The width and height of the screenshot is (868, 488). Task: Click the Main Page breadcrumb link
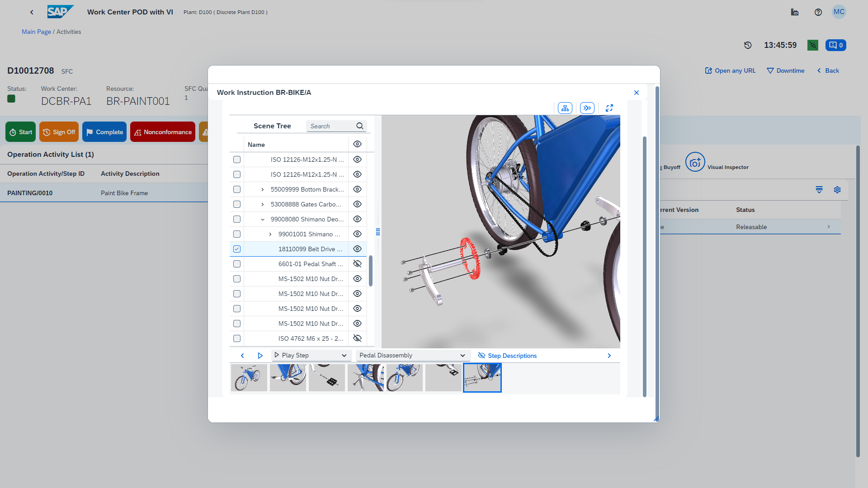pos(36,32)
